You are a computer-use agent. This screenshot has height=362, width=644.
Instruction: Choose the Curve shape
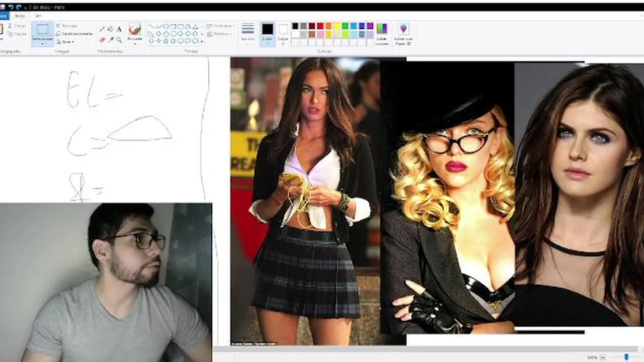click(158, 26)
